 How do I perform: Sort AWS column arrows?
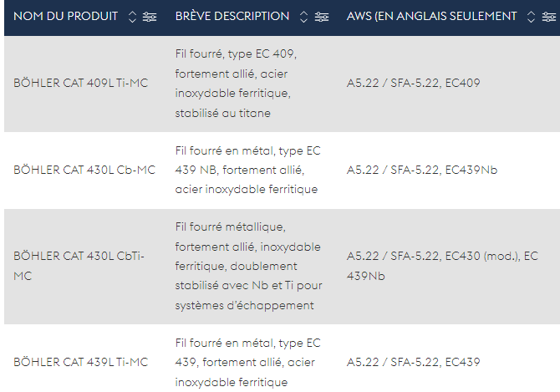531,17
